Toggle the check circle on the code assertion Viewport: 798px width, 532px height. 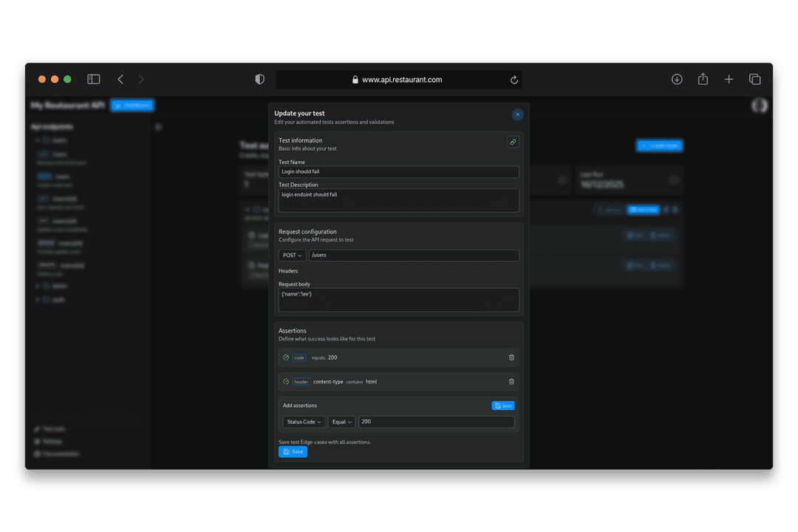tap(286, 358)
